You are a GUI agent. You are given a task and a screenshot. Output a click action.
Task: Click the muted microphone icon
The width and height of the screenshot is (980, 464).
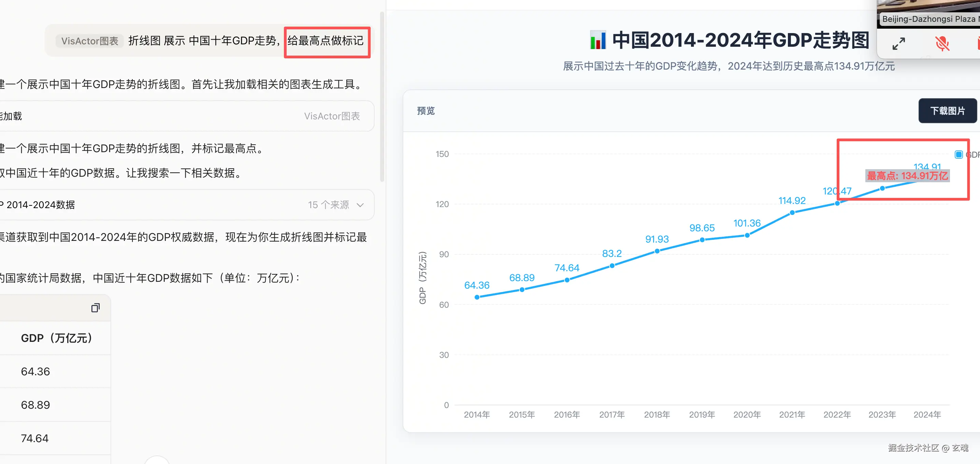[x=942, y=43]
